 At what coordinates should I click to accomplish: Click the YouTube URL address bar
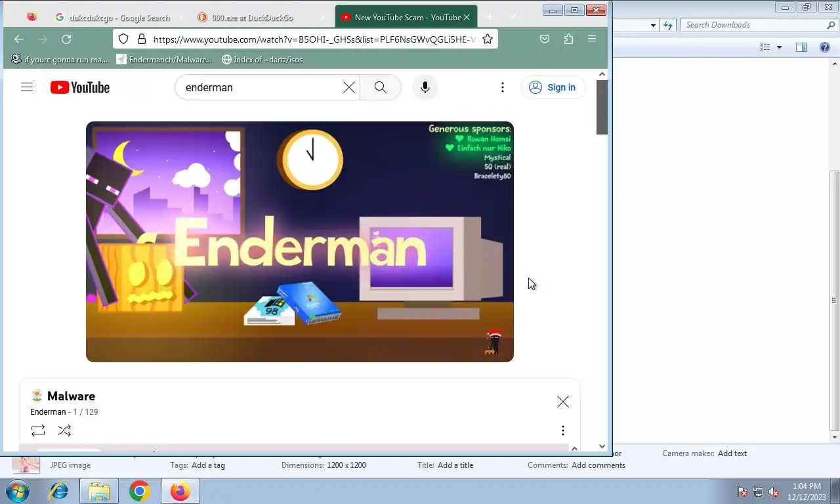[x=314, y=39]
